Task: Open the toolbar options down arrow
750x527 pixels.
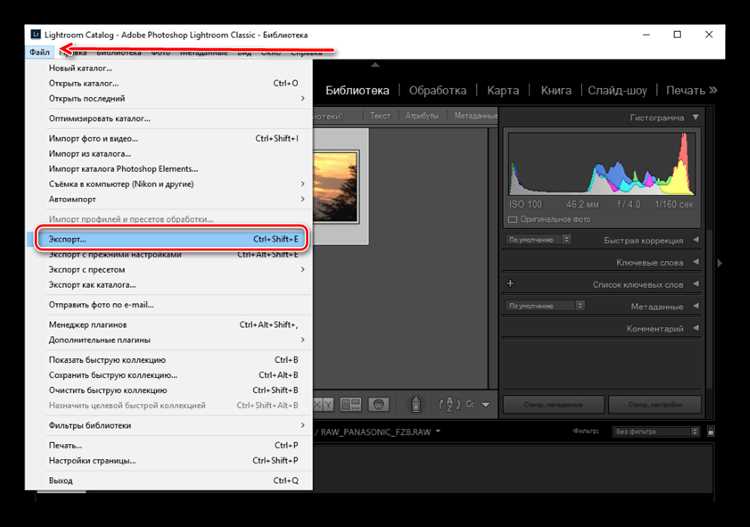Action: 485,405
